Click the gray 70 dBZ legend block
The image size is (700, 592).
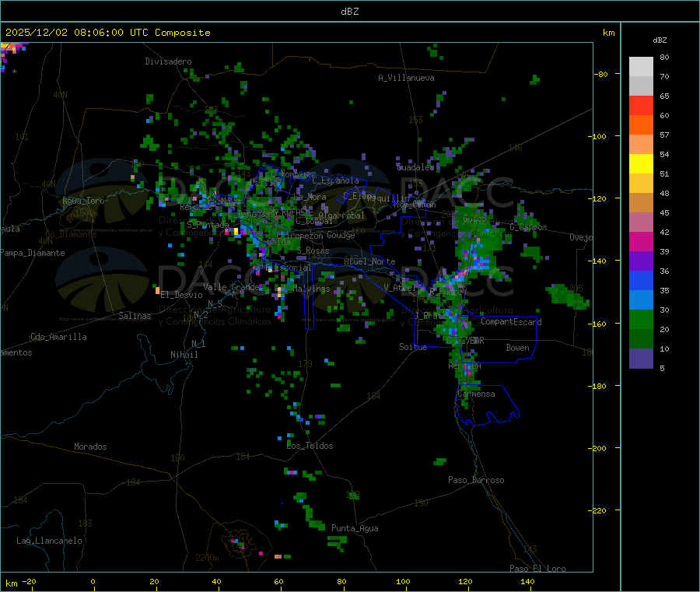(x=641, y=86)
